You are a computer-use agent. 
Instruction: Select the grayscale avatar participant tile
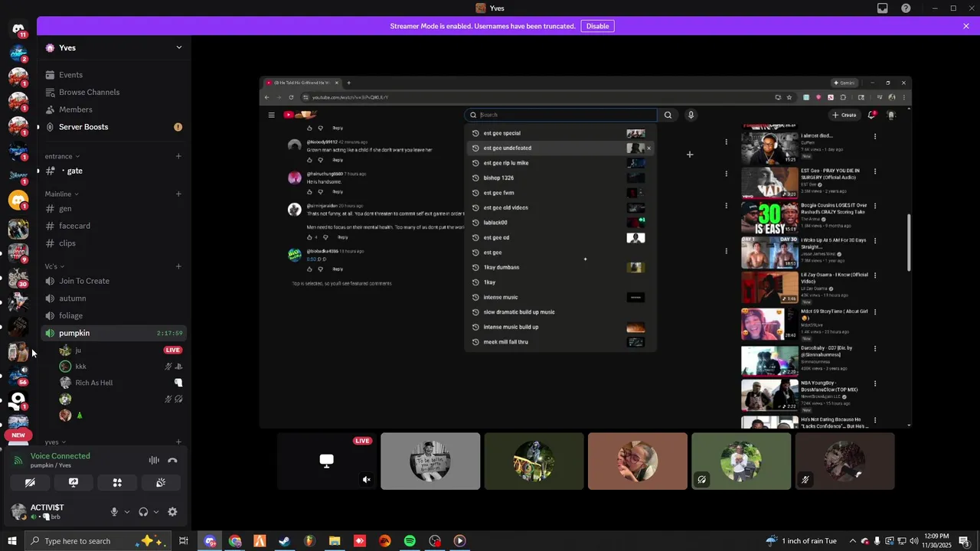tap(430, 461)
